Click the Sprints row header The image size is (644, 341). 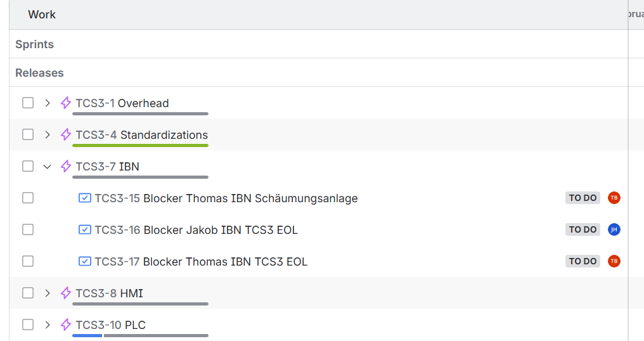coord(35,44)
